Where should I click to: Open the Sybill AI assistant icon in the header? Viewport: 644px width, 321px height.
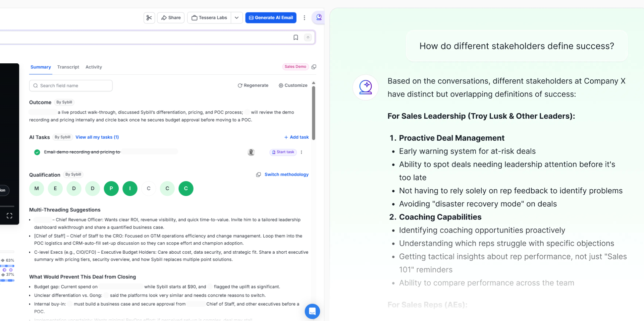pyautogui.click(x=319, y=17)
